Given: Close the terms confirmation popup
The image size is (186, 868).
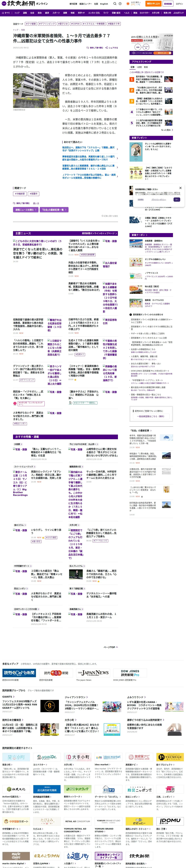Looking at the screenshot, I should (180, 188).
